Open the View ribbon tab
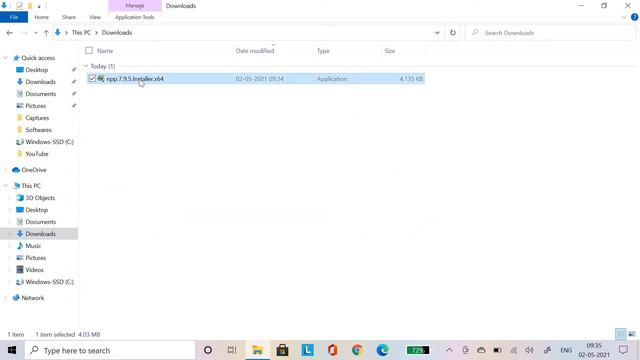 coord(95,17)
